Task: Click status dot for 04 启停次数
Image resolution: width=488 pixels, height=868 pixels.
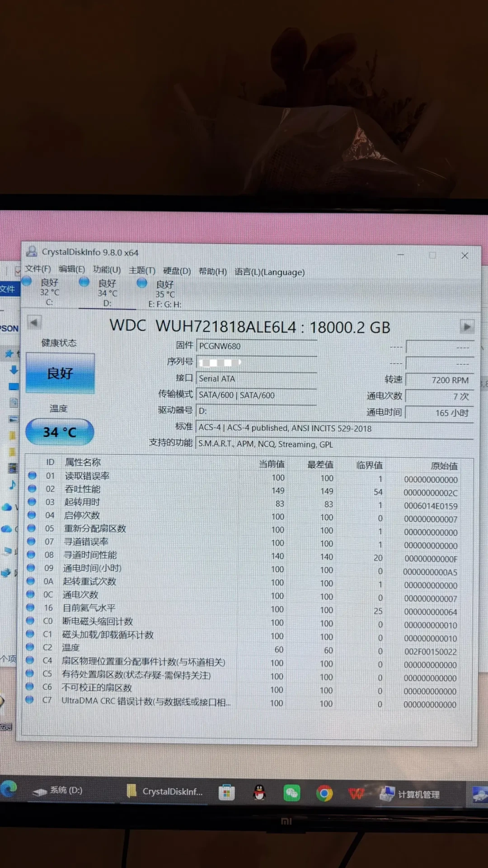Action: click(32, 514)
